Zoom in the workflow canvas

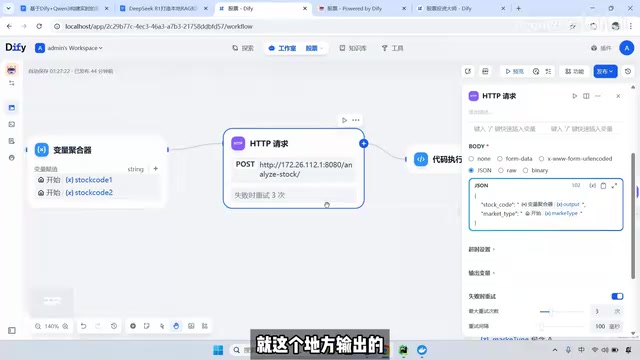(x=65, y=326)
